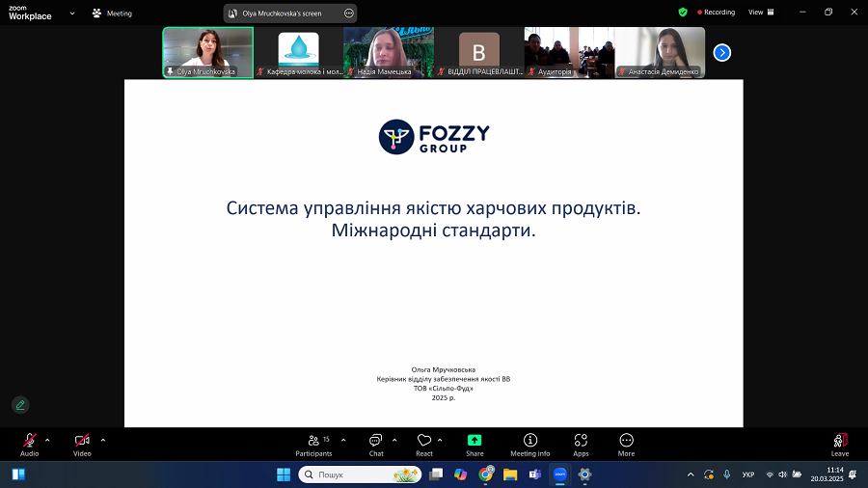The width and height of the screenshot is (868, 488).
Task: Click the slide title Система управління якістю
Action: pyautogui.click(x=433, y=208)
